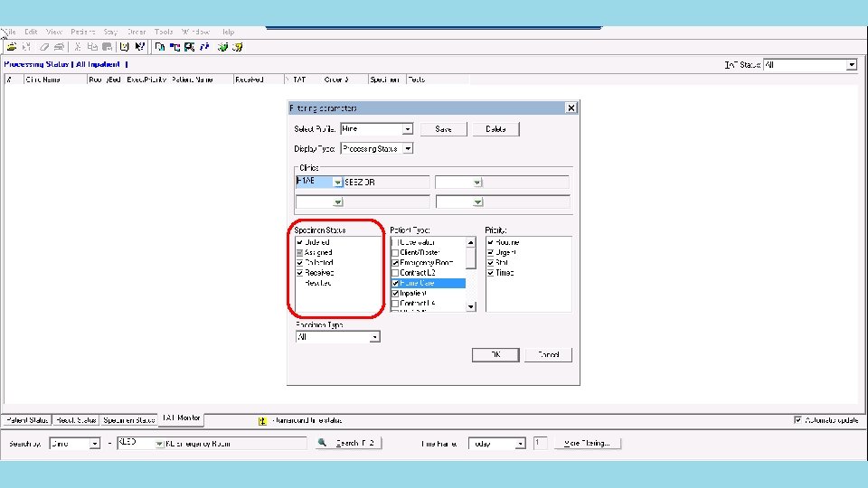The height and width of the screenshot is (488, 868).
Task: Uncheck the Emergency Room patient type
Action: coord(395,263)
